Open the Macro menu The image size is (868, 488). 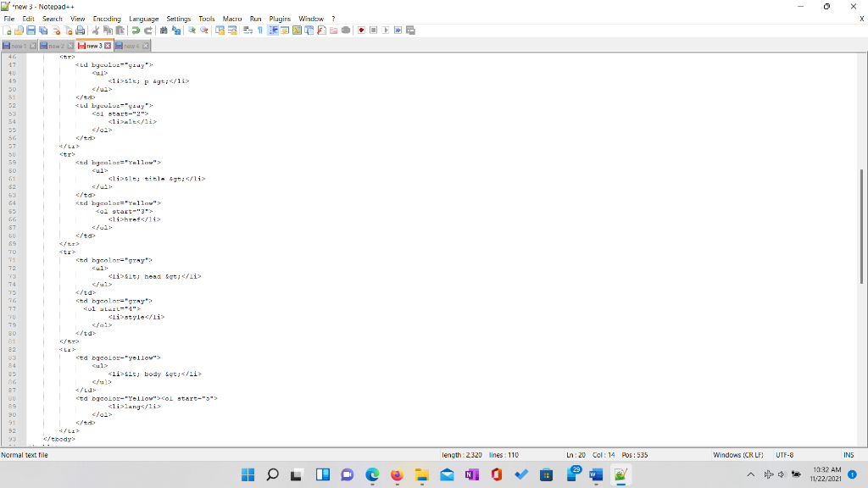click(x=232, y=18)
